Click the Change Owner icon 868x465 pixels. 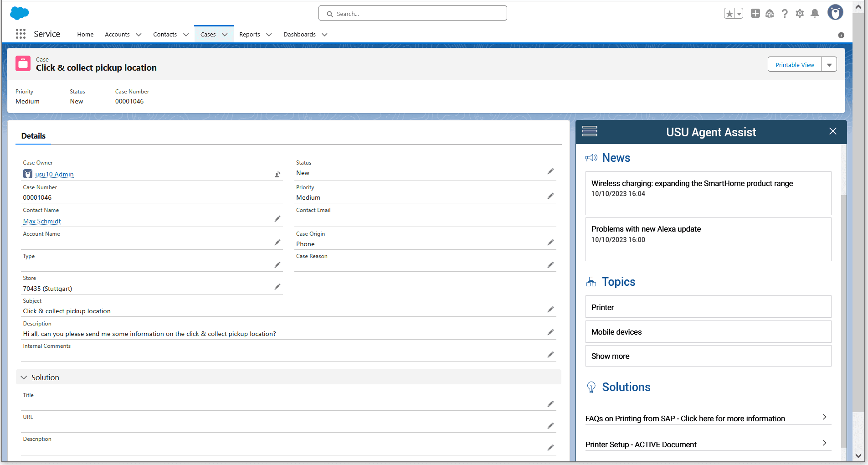point(277,175)
